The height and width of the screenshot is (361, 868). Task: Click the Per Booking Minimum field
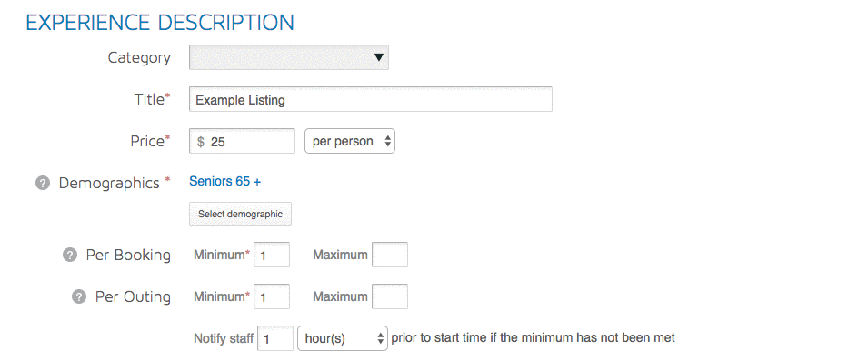(x=272, y=255)
